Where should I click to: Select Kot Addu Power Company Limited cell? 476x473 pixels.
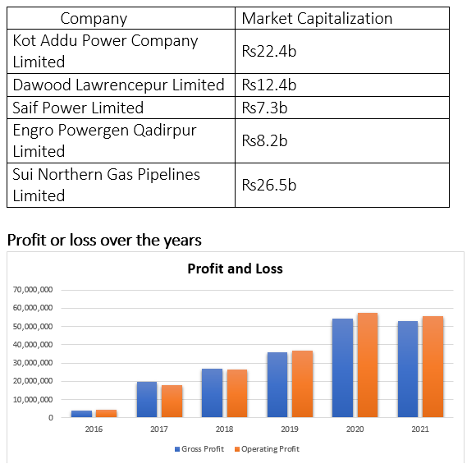point(121,52)
